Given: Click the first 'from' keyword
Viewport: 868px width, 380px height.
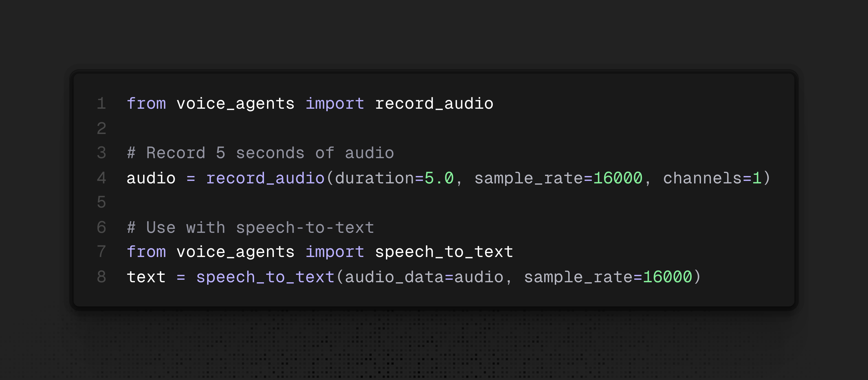Looking at the screenshot, I should tap(146, 104).
